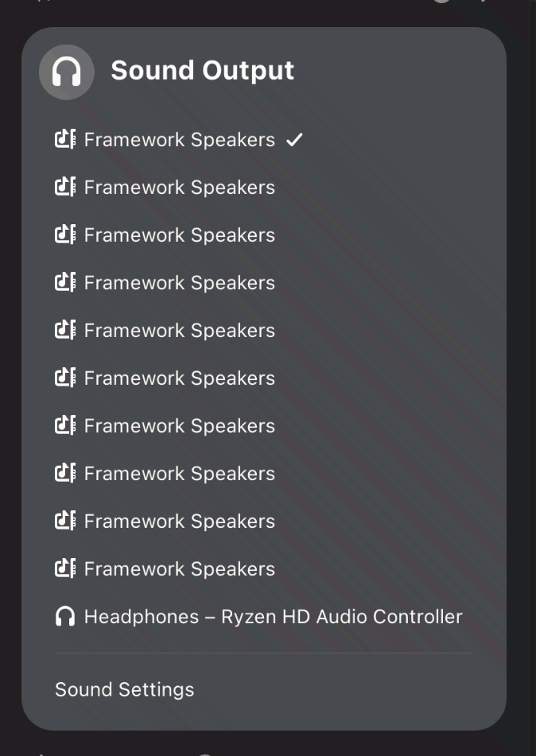Select the last Framework Speakers entry in the list
This screenshot has height=756, width=536.
(179, 569)
